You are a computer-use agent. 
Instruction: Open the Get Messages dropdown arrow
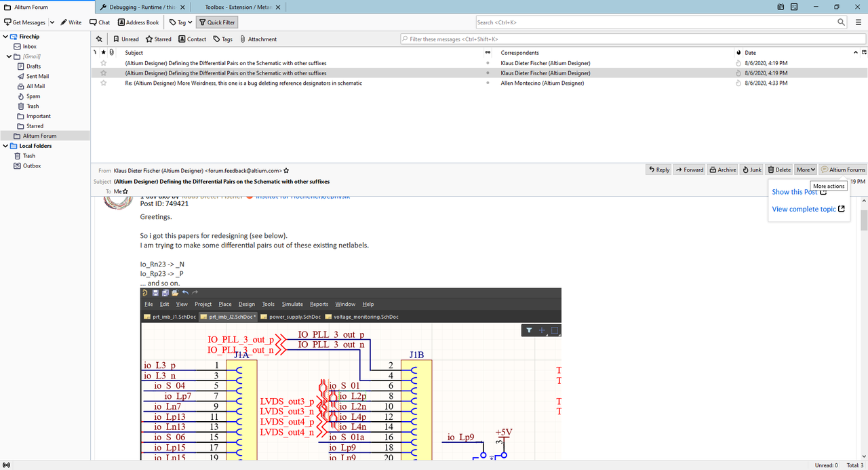tap(51, 22)
